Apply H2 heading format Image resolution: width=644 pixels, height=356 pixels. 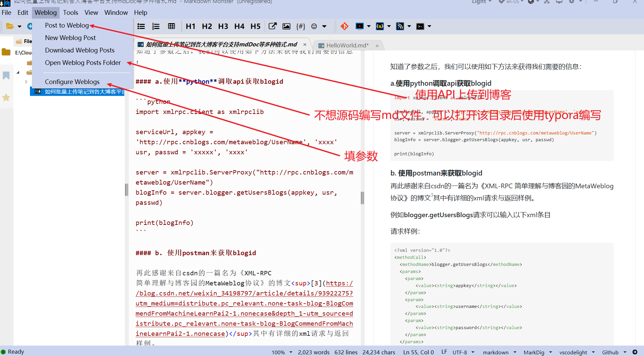click(207, 26)
